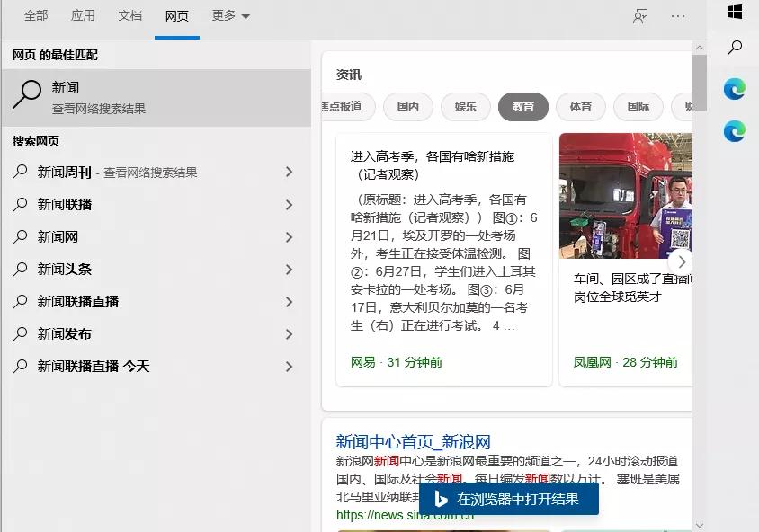Click the Windows Start logo
Viewport: 759px width, 532px height.
coord(735,12)
